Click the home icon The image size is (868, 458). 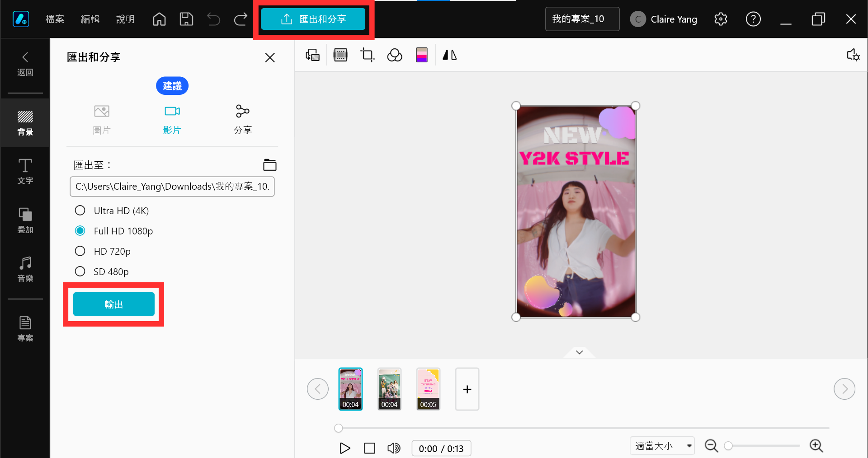pos(159,19)
